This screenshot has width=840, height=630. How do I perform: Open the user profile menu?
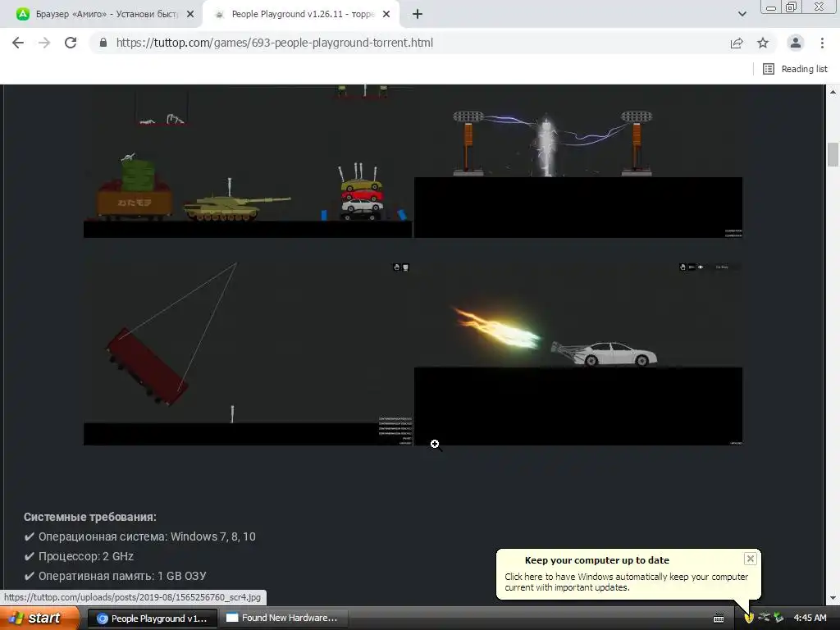tap(796, 43)
